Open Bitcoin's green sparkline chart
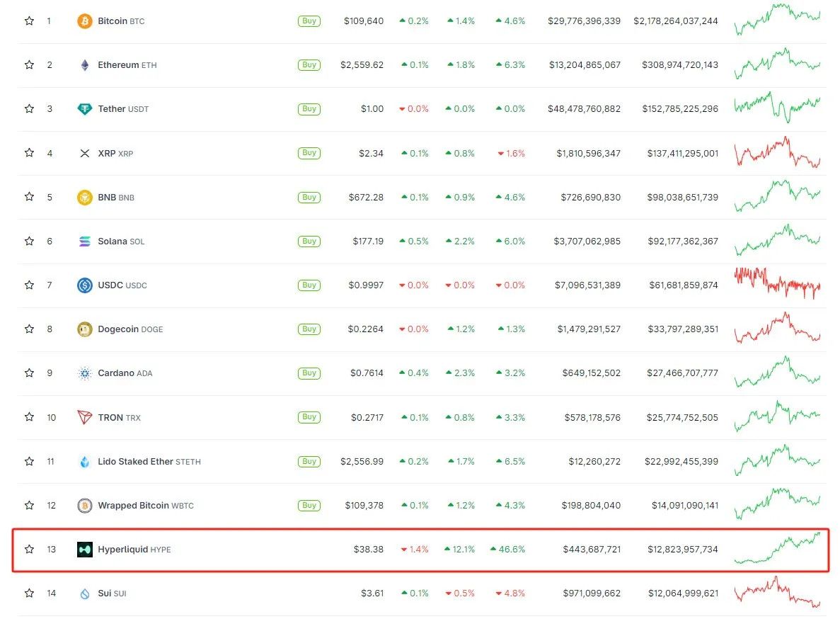Viewport: 840px width, 619px height. click(x=777, y=20)
